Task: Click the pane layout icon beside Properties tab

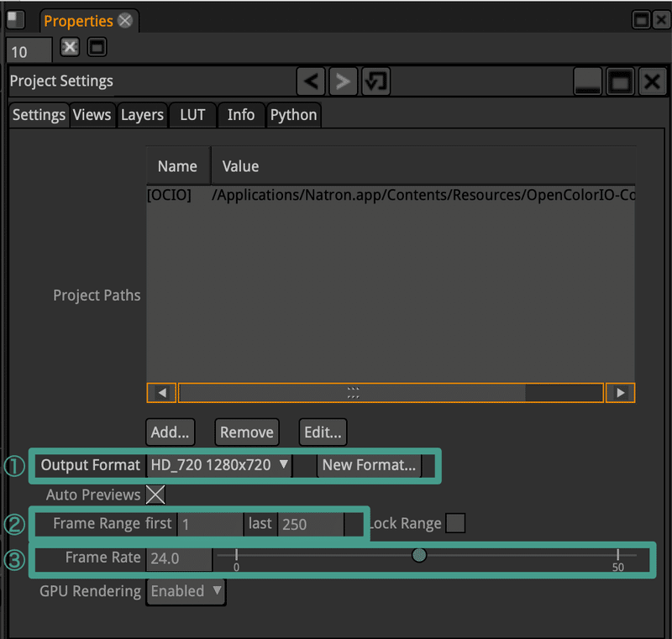Action: pos(16,19)
